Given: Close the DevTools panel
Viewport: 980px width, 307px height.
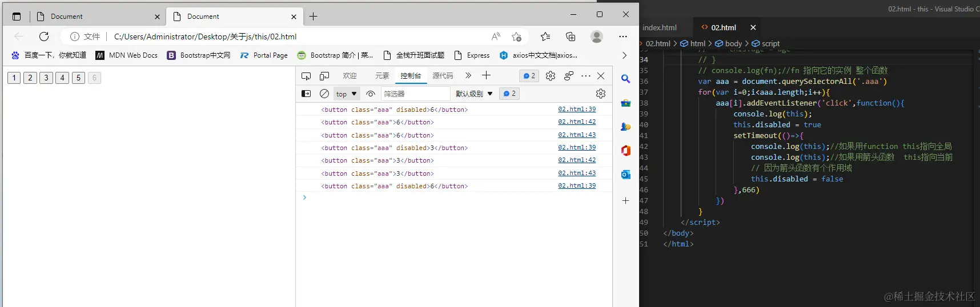Looking at the screenshot, I should (601, 76).
